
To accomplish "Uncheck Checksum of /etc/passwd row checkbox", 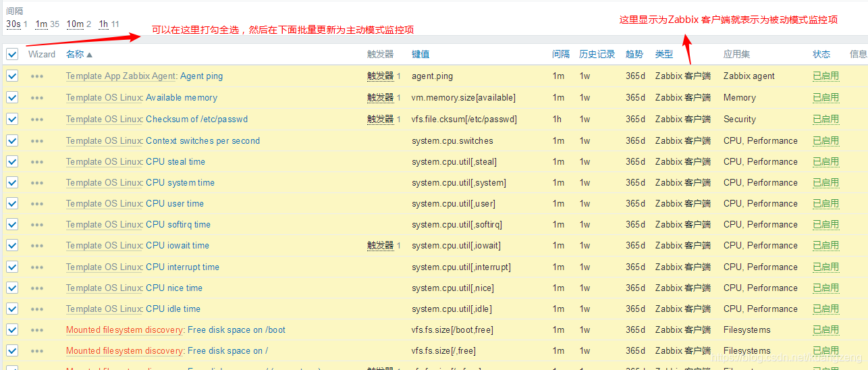I will [12, 120].
